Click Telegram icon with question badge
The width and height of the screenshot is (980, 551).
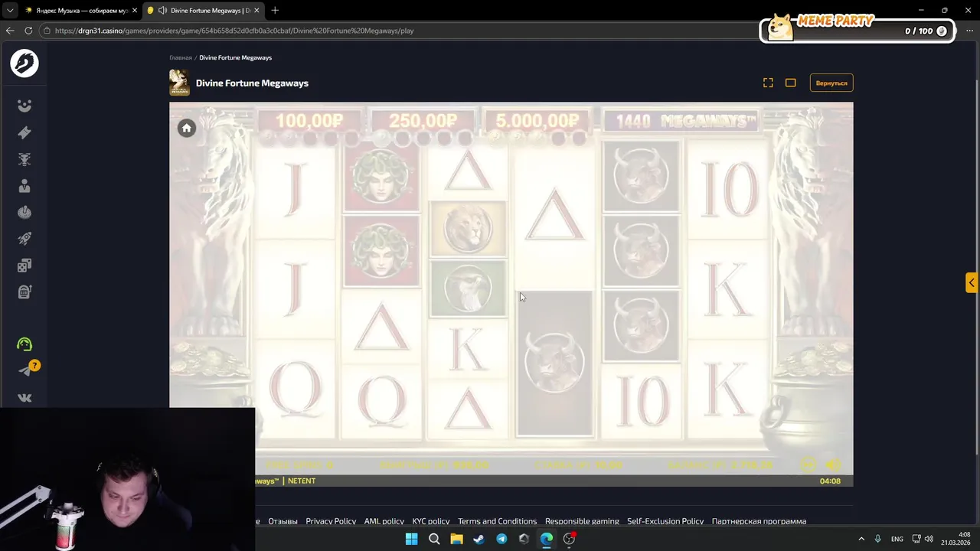pos(26,370)
